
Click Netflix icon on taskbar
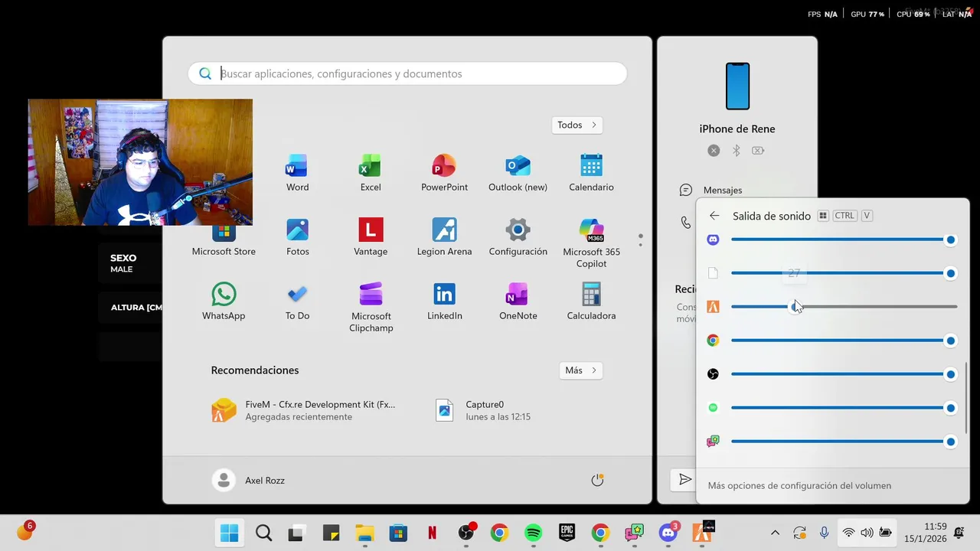point(432,533)
